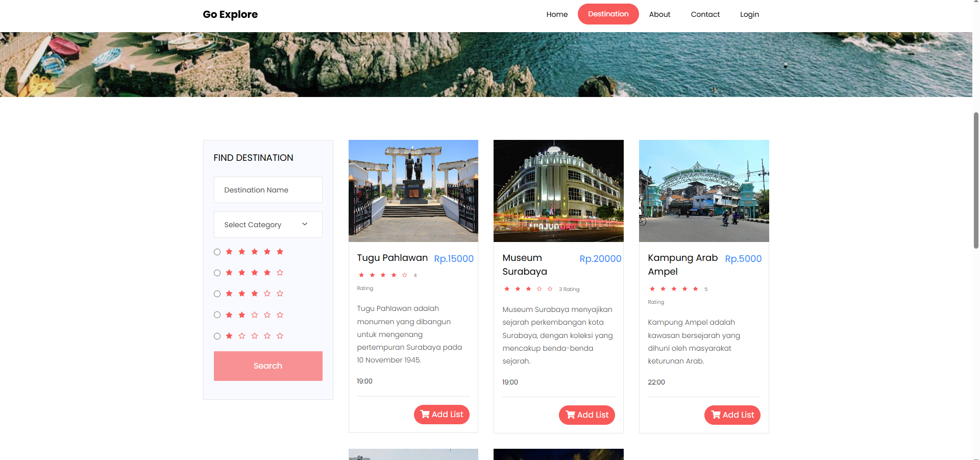Add Tugu Pahlawan to list
The height and width of the screenshot is (460, 980).
(x=442, y=415)
